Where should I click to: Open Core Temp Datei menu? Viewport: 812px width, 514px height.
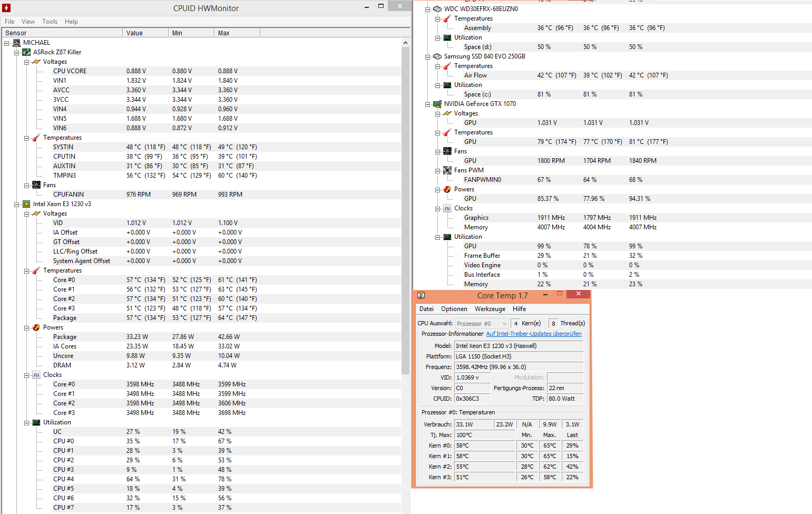pyautogui.click(x=427, y=309)
